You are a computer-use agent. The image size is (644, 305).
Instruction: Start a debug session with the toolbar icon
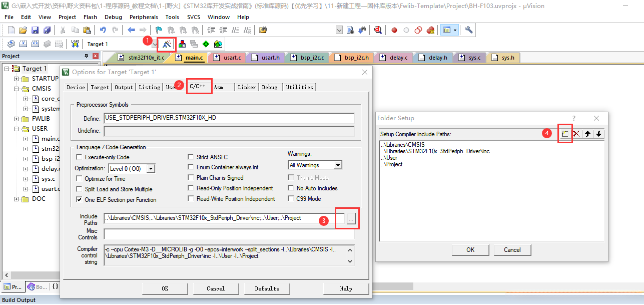(378, 30)
